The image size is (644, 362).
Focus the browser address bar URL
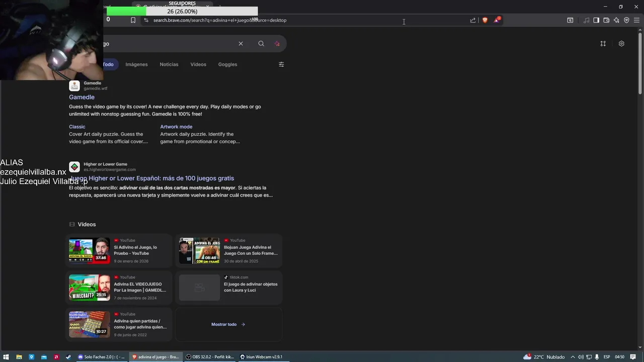(x=220, y=20)
